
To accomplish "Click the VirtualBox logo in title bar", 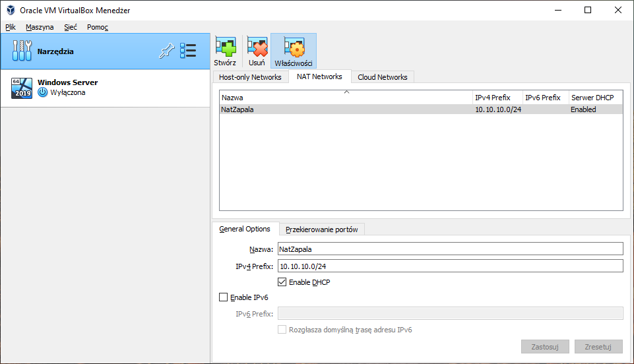I will [11, 10].
